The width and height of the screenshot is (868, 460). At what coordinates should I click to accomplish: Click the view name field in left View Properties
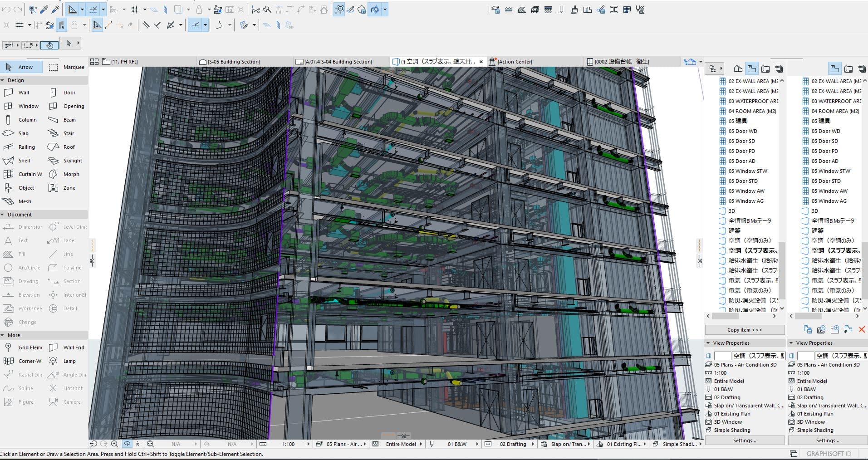tap(758, 356)
